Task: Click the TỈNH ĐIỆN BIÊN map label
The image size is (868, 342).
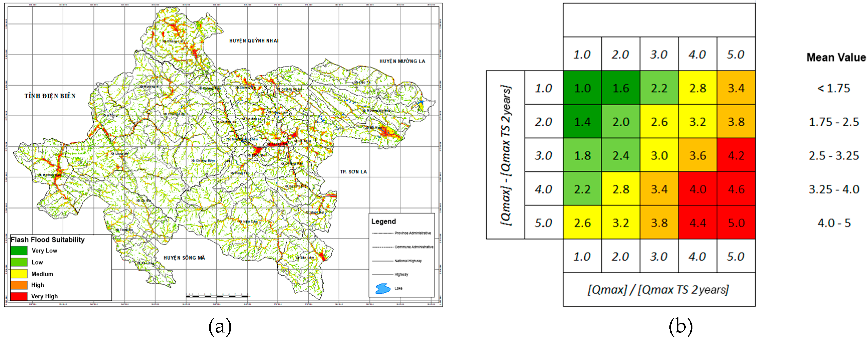Action: tap(50, 96)
